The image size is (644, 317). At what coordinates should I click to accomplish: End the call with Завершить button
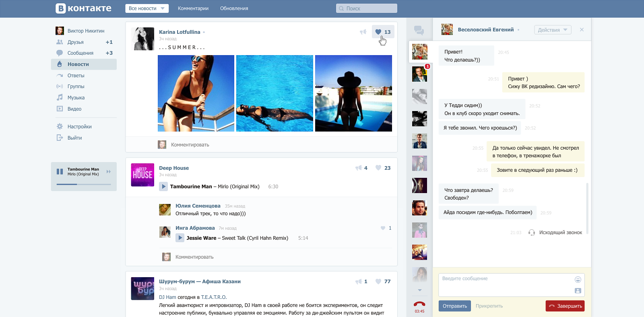(x=565, y=306)
